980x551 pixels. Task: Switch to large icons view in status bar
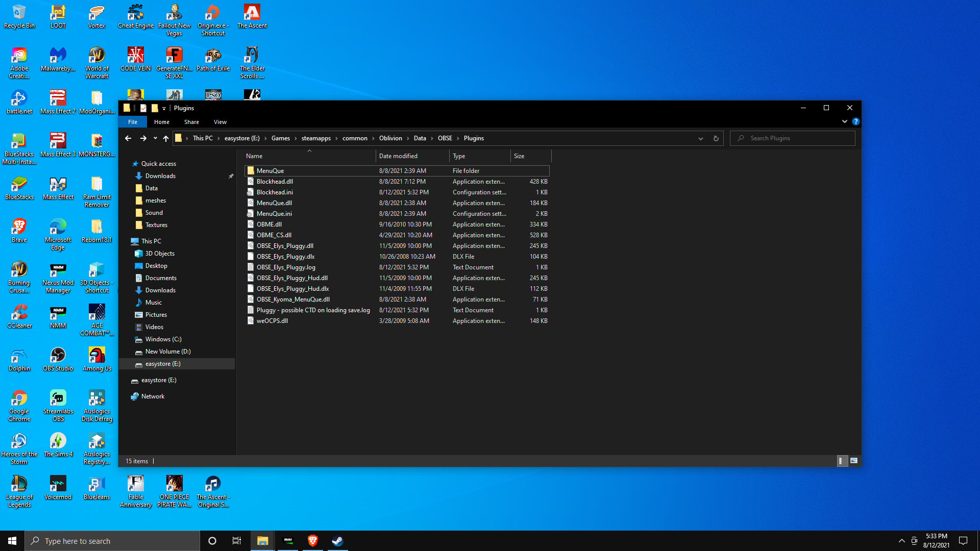click(x=854, y=461)
